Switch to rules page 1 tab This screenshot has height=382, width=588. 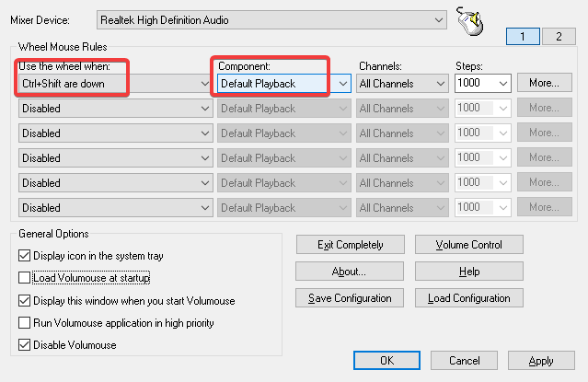tap(521, 37)
